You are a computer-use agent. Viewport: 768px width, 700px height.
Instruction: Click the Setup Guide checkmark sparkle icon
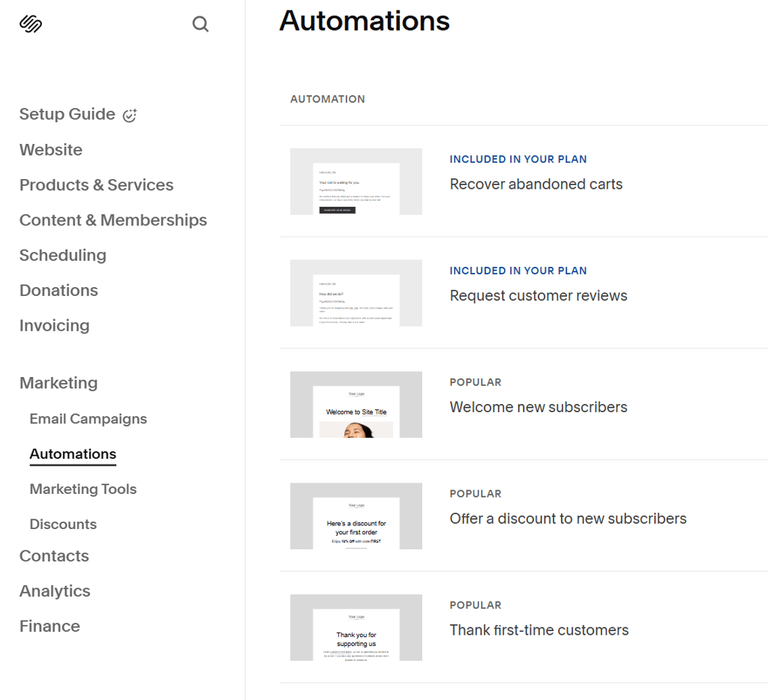pyautogui.click(x=130, y=115)
